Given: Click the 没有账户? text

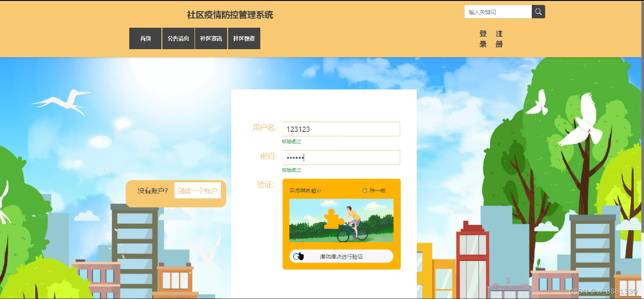Looking at the screenshot, I should (153, 191).
